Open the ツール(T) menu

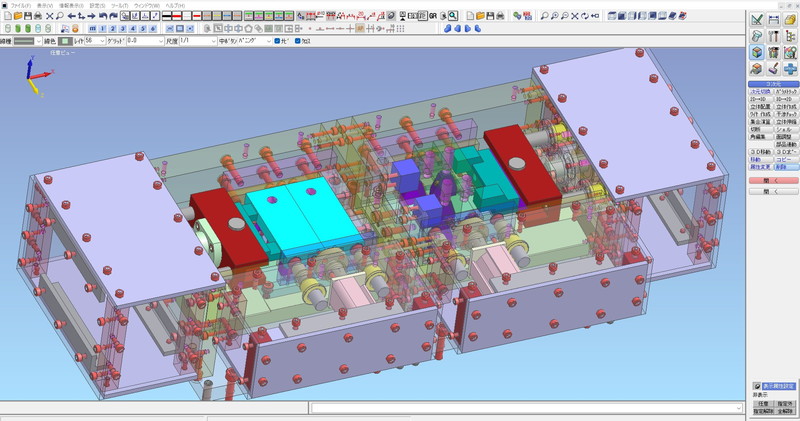(x=122, y=6)
